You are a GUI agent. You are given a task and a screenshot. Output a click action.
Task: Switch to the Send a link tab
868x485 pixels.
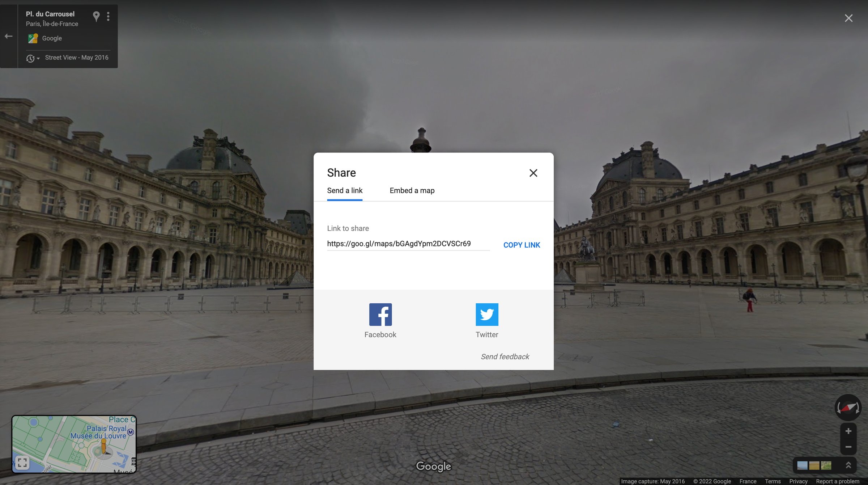click(x=345, y=191)
